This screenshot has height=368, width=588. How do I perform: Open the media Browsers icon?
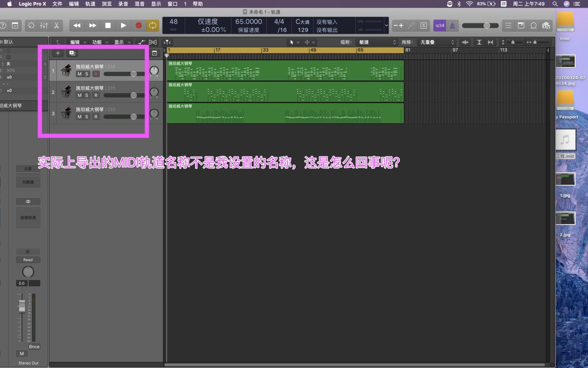(x=546, y=25)
